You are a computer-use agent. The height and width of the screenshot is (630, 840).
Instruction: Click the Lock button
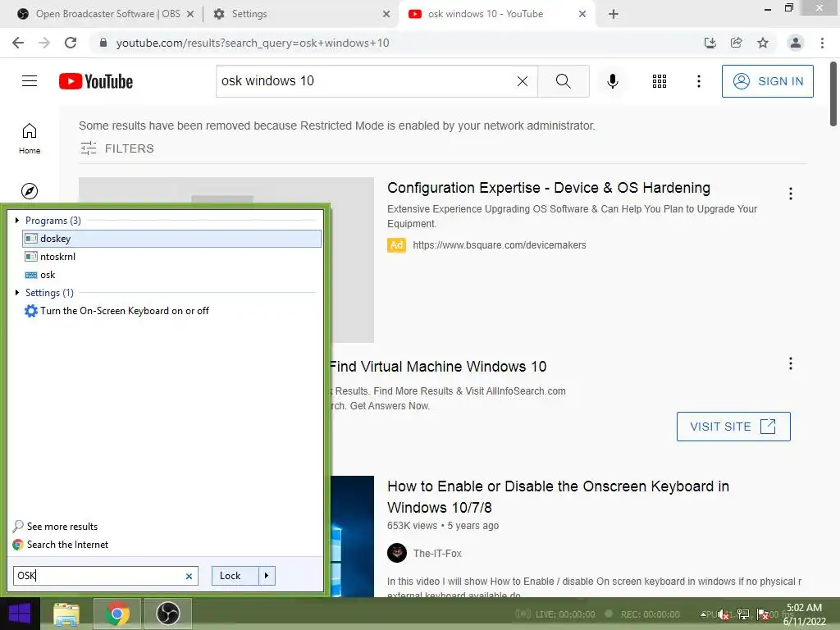235,576
